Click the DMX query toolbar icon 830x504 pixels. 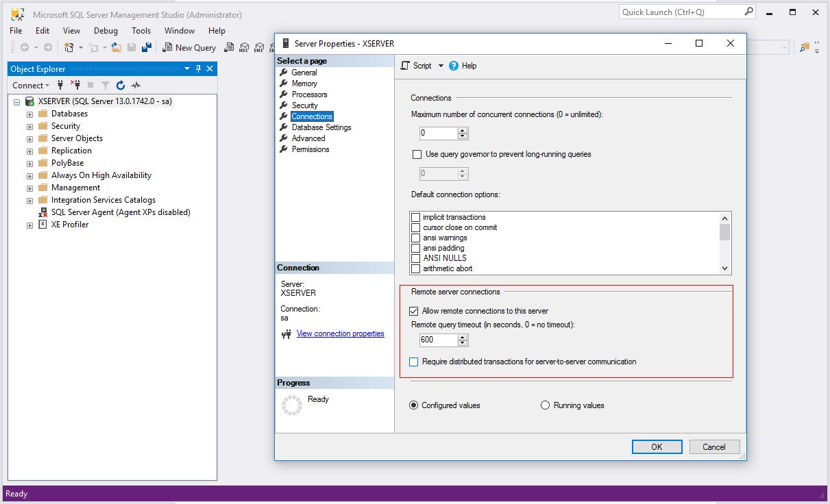point(258,47)
